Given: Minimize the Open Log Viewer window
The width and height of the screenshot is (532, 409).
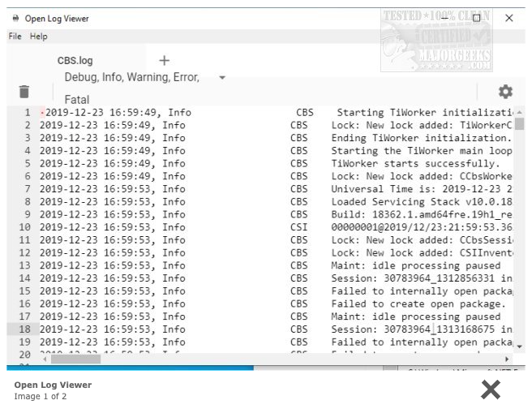Looking at the screenshot, I should (444, 18).
